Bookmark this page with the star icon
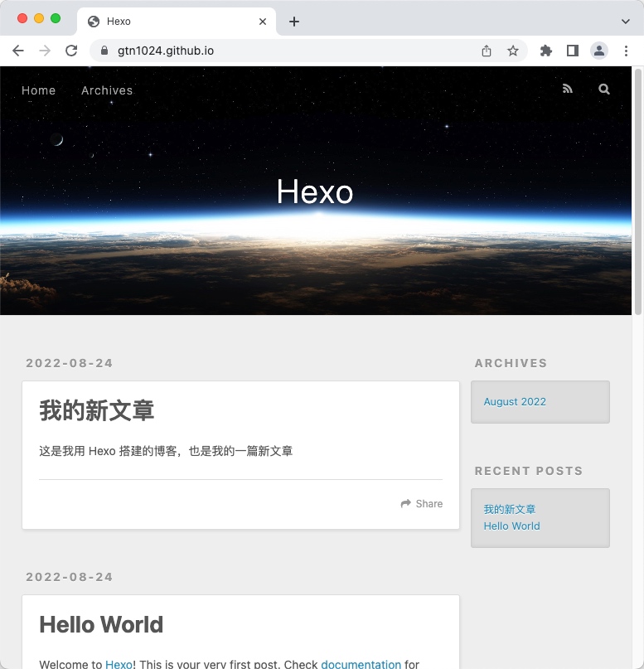644x669 pixels. [513, 51]
